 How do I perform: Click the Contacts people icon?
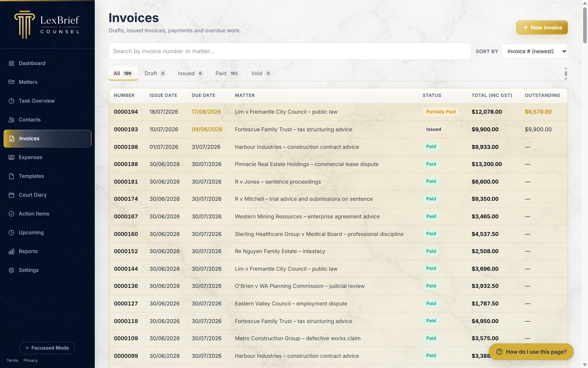[11, 120]
